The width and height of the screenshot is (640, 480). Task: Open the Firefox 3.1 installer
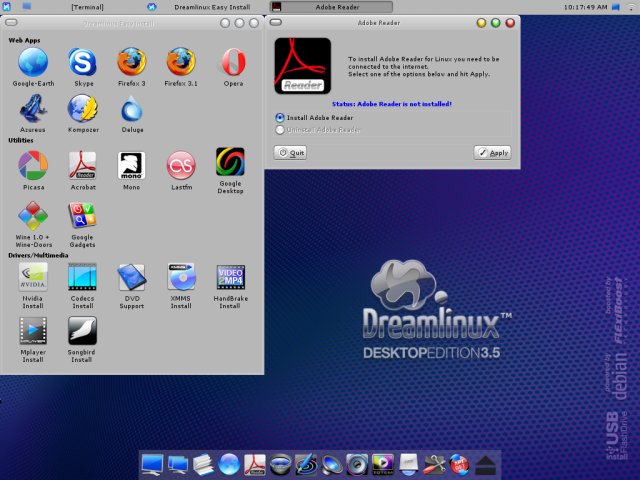[181, 62]
